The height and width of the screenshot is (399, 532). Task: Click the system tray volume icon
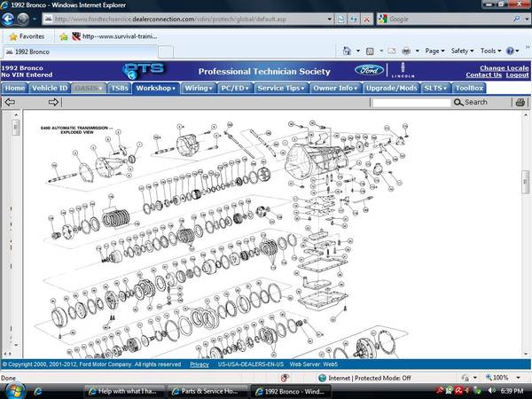(x=492, y=391)
